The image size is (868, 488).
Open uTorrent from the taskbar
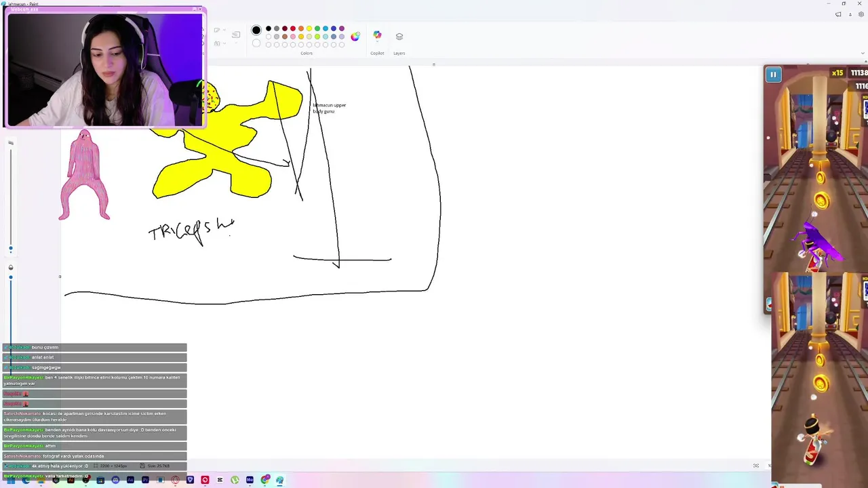tap(235, 480)
